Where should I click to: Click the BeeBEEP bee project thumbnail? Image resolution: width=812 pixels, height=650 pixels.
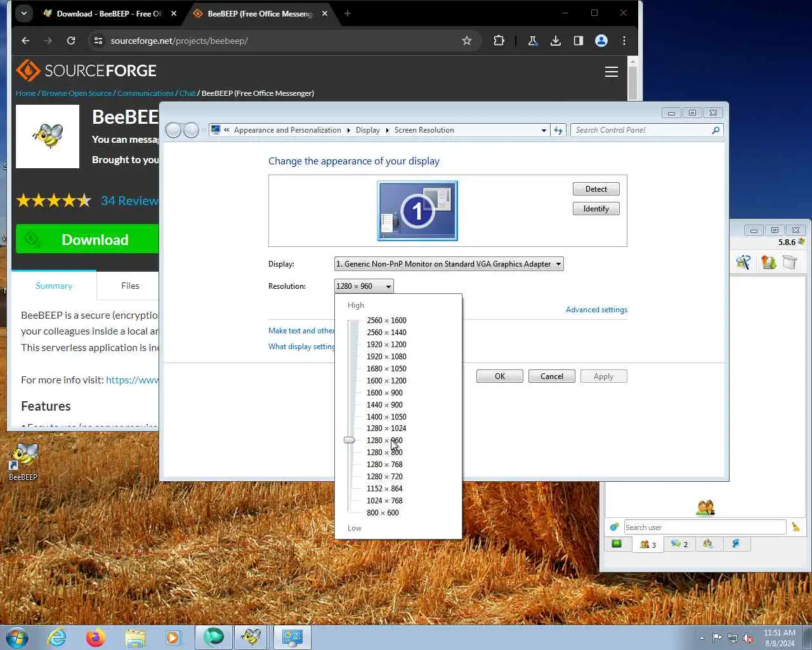[x=48, y=136]
